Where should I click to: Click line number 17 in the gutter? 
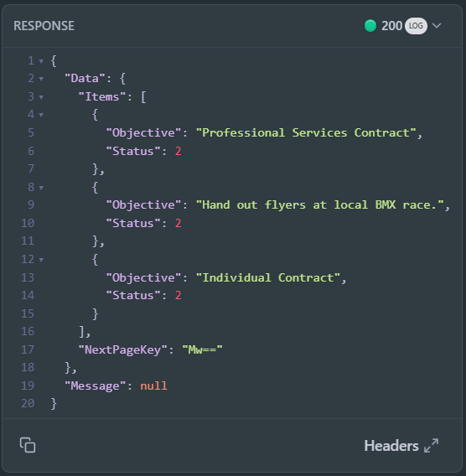click(x=28, y=349)
